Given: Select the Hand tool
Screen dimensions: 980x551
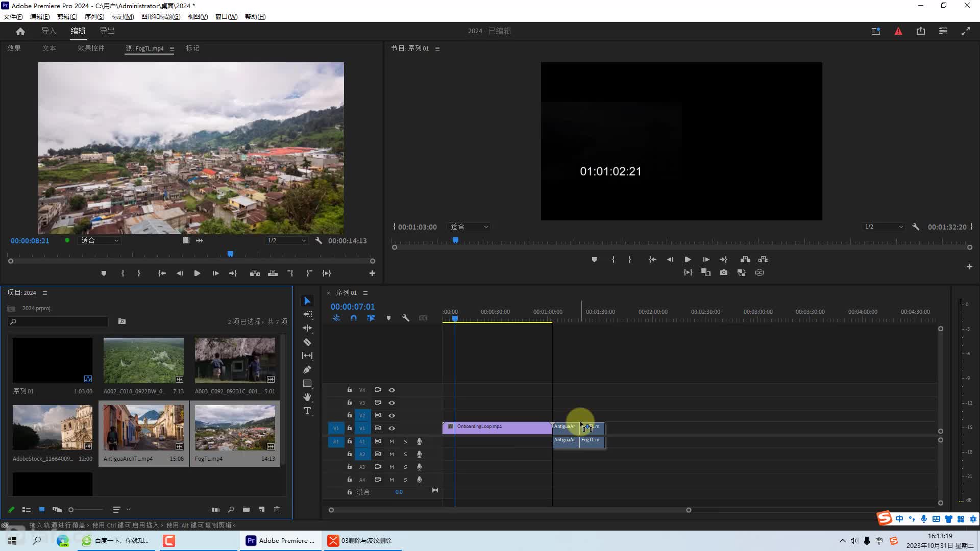Looking at the screenshot, I should (307, 397).
